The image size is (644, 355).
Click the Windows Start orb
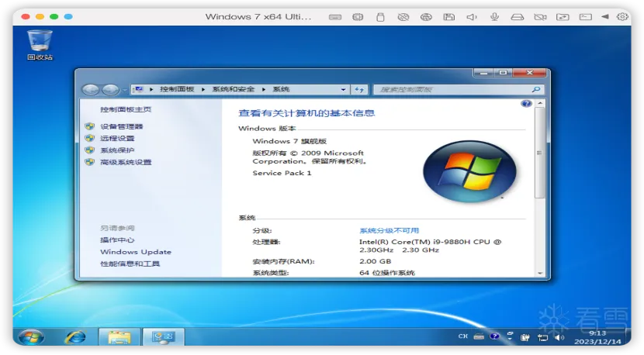31,337
